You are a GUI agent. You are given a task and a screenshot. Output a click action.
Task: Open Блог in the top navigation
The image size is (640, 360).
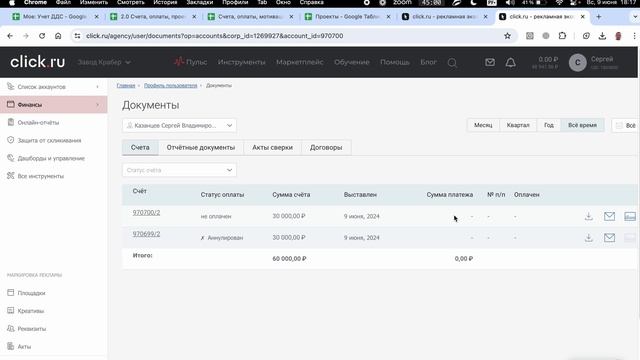click(x=428, y=62)
